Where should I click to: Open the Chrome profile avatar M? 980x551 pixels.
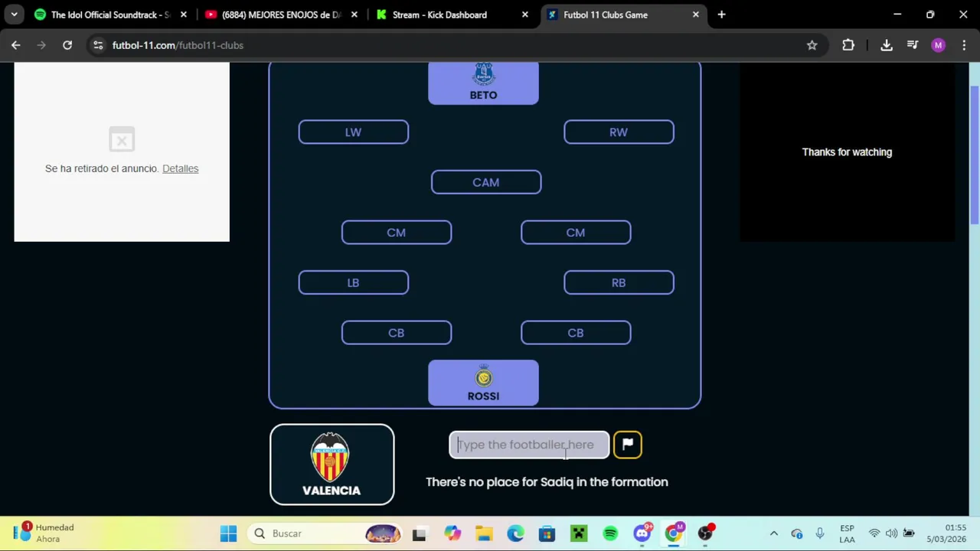click(x=938, y=45)
